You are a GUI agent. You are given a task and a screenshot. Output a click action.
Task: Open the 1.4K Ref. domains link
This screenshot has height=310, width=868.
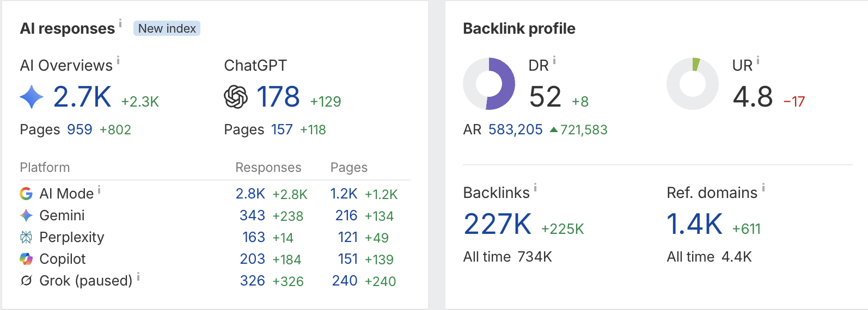pyautogui.click(x=695, y=224)
